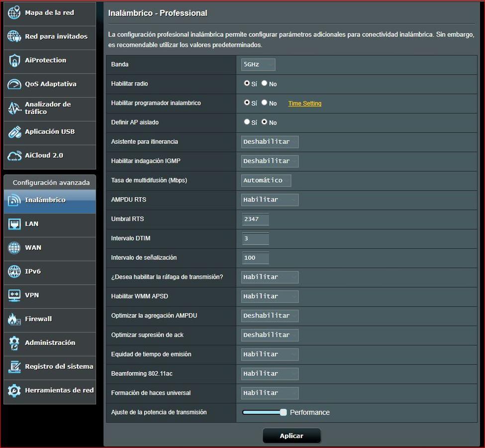Open the Firewall flame icon
The width and height of the screenshot is (485, 448).
pyautogui.click(x=14, y=319)
